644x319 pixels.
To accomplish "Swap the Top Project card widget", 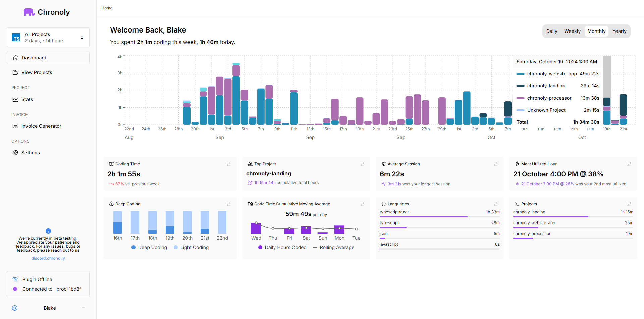I will point(362,164).
